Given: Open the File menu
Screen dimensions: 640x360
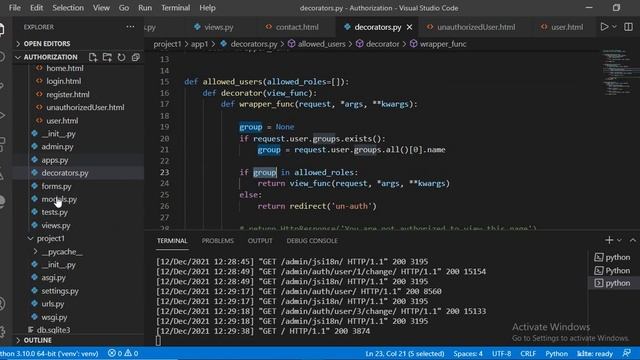Looking at the screenshot, I should tap(15, 8).
